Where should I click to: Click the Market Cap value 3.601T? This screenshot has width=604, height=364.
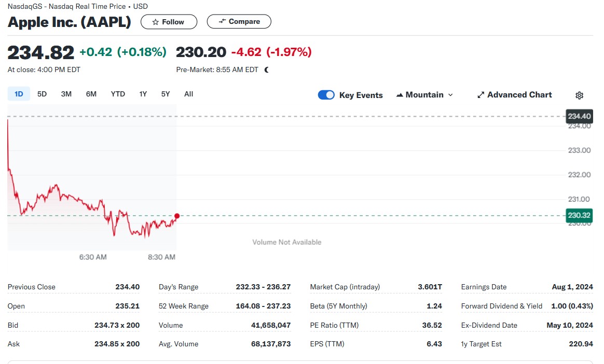430,287
